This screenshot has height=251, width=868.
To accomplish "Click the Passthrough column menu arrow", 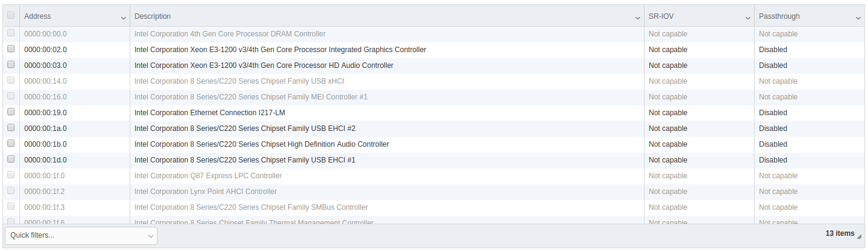I will pos(858,18).
